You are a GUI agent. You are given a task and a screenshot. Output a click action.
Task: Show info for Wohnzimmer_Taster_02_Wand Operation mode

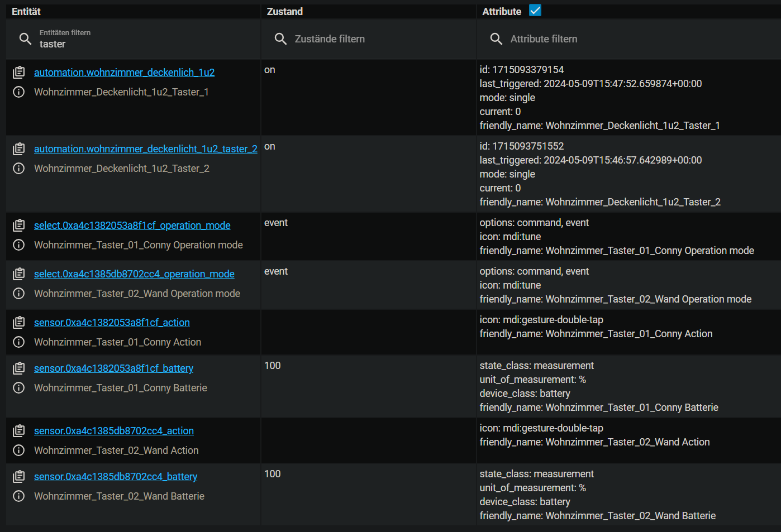pos(19,294)
